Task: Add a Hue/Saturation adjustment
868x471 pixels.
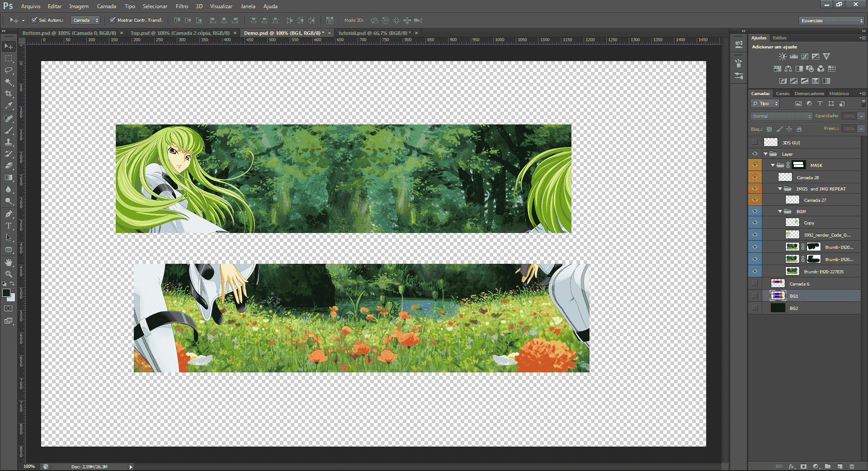Action: pos(777,69)
